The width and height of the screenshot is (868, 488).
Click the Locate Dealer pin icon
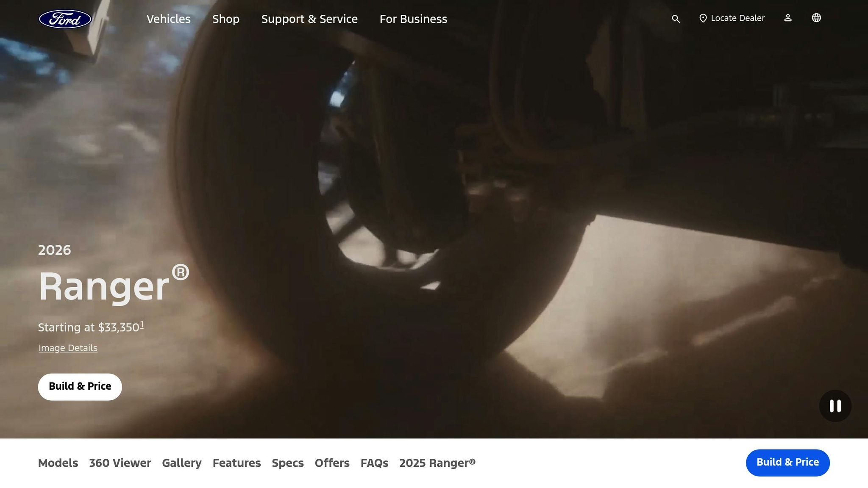click(703, 18)
